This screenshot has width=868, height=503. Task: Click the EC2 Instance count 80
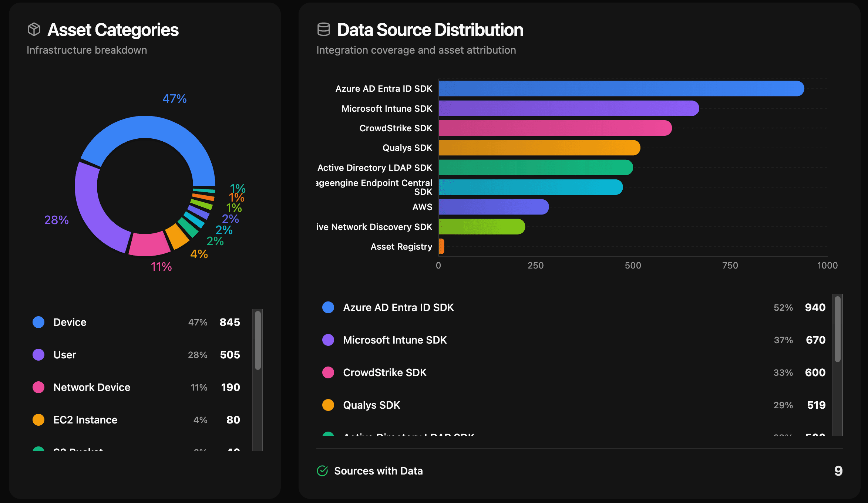tap(233, 420)
